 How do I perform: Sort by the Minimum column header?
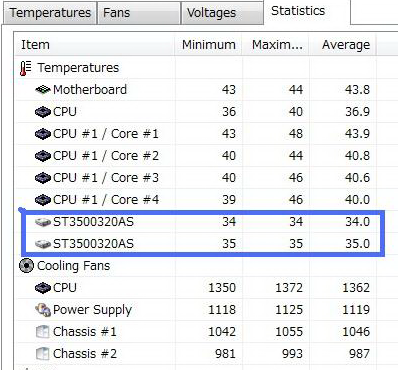(x=209, y=44)
